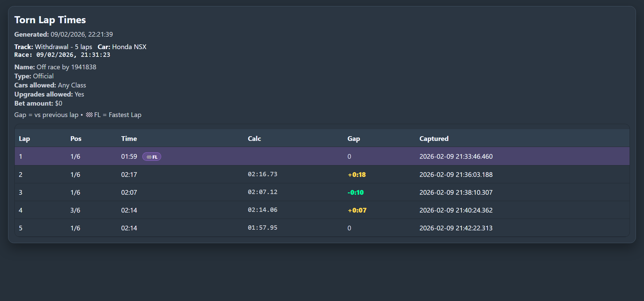Click the Calc column header
The width and height of the screenshot is (644, 301).
(x=254, y=139)
